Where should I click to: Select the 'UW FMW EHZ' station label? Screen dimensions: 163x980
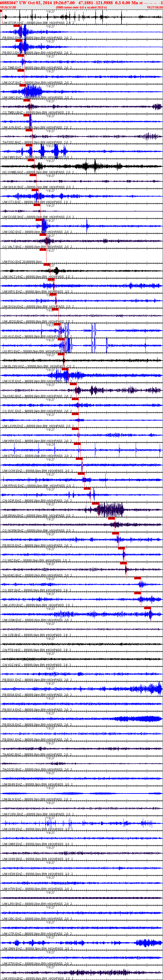pos(12,158)
